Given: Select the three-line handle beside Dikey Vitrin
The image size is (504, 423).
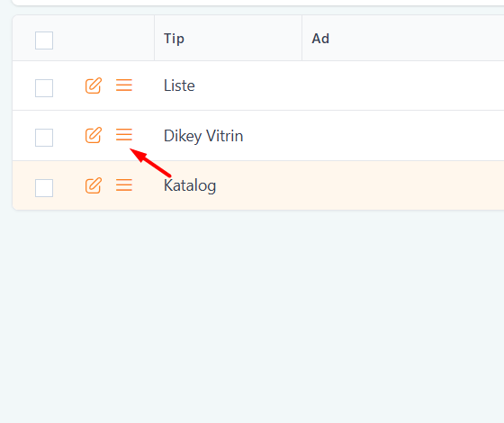Looking at the screenshot, I should click(x=124, y=135).
